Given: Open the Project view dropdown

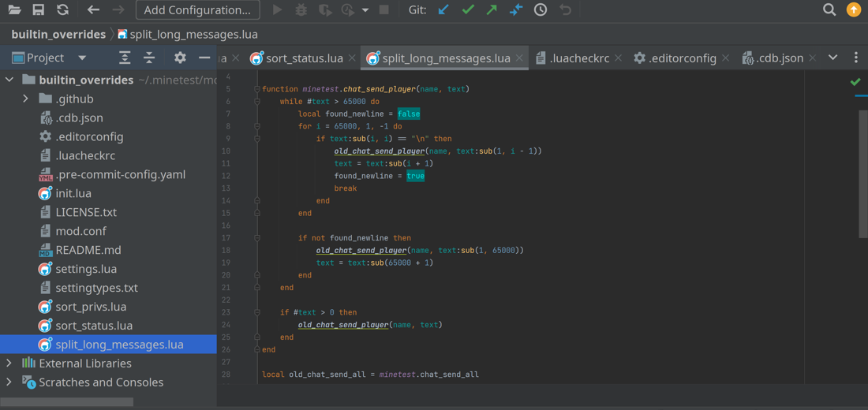Looking at the screenshot, I should pyautogui.click(x=82, y=58).
